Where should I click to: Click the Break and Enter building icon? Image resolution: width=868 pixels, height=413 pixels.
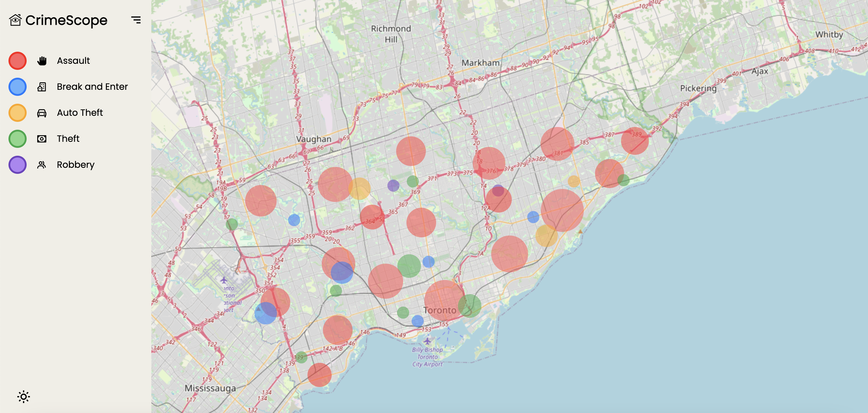click(x=42, y=87)
